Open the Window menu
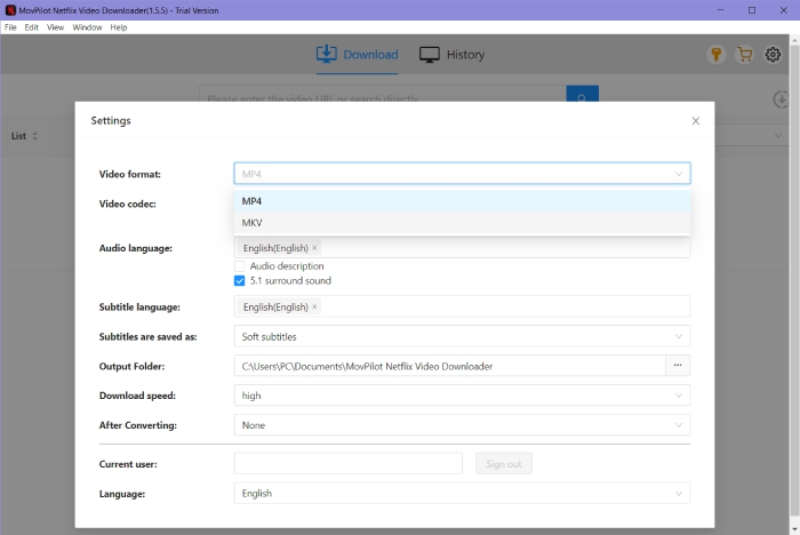The image size is (800, 535). pos(87,27)
